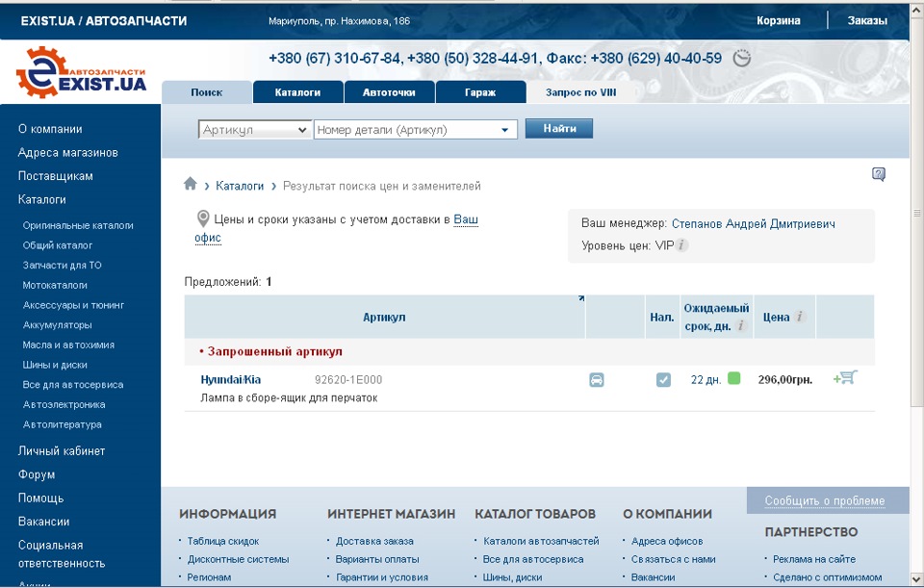Open Каталоги in left sidebar

click(41, 200)
